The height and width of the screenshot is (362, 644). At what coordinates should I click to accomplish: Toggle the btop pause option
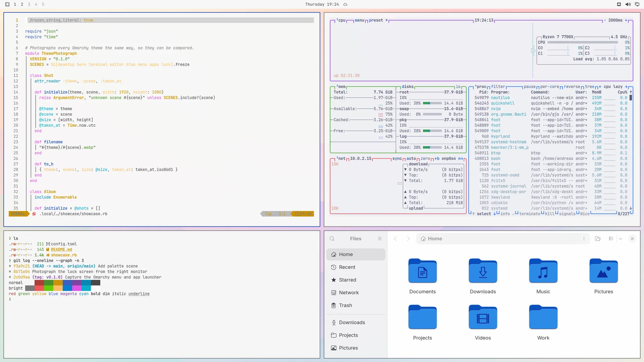(530, 87)
